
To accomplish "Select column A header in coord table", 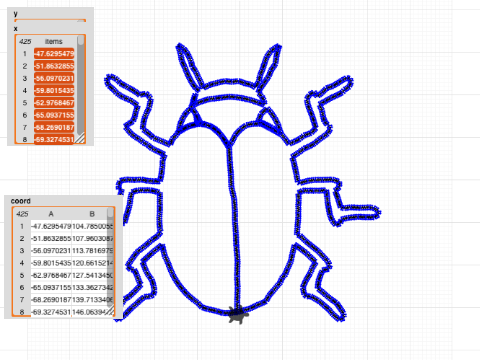I will (x=51, y=214).
